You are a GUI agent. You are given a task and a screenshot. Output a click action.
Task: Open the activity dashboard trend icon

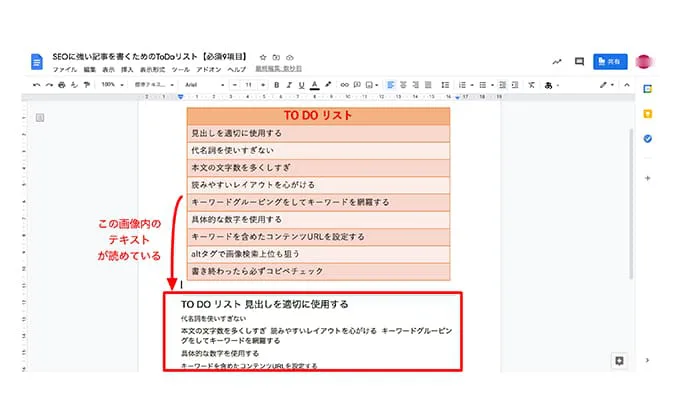point(557,62)
